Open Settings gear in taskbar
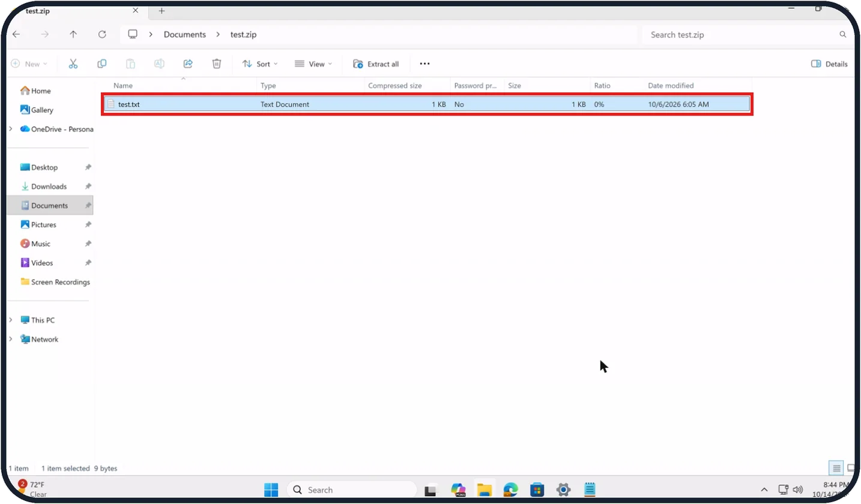Image resolution: width=861 pixels, height=504 pixels. 563,490
